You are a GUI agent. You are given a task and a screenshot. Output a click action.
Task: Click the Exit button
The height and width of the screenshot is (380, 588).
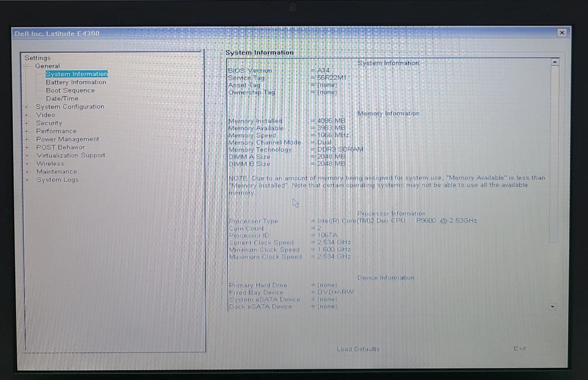point(519,348)
